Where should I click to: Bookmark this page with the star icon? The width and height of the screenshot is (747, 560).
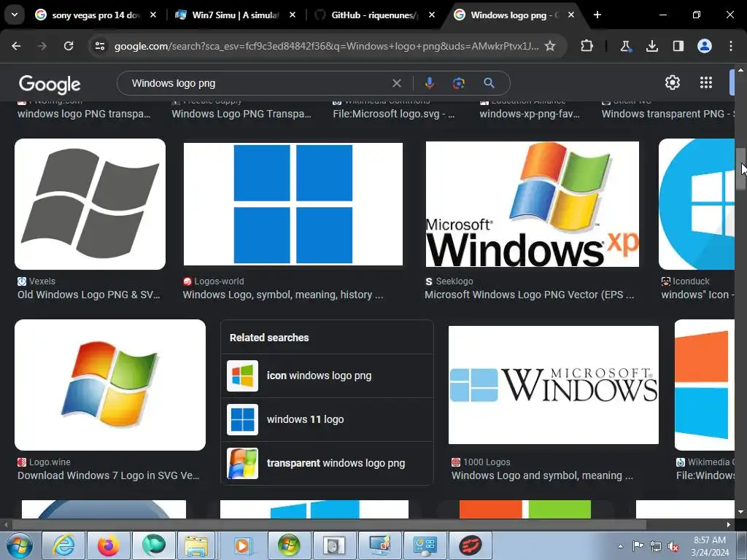pos(550,46)
